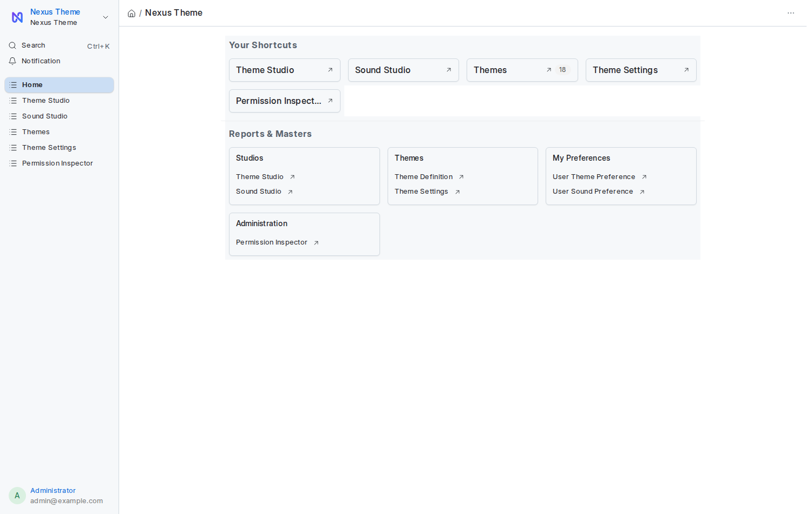This screenshot has width=812, height=514.
Task: Click the arrow icon on the Theme Studio shortcut
Action: click(330, 70)
